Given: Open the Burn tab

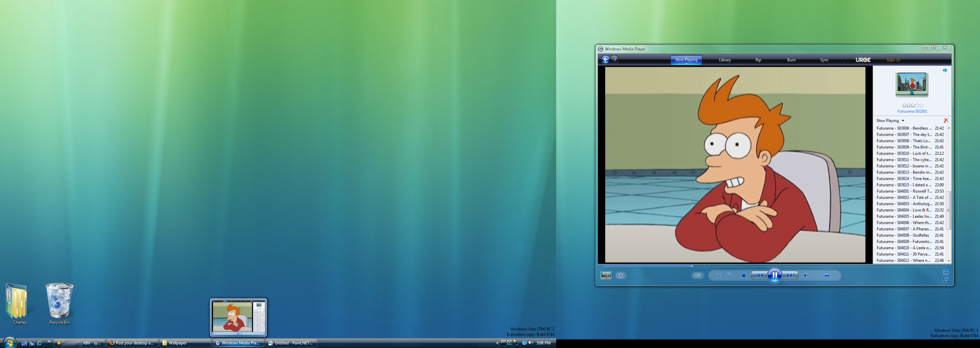Looking at the screenshot, I should (791, 60).
